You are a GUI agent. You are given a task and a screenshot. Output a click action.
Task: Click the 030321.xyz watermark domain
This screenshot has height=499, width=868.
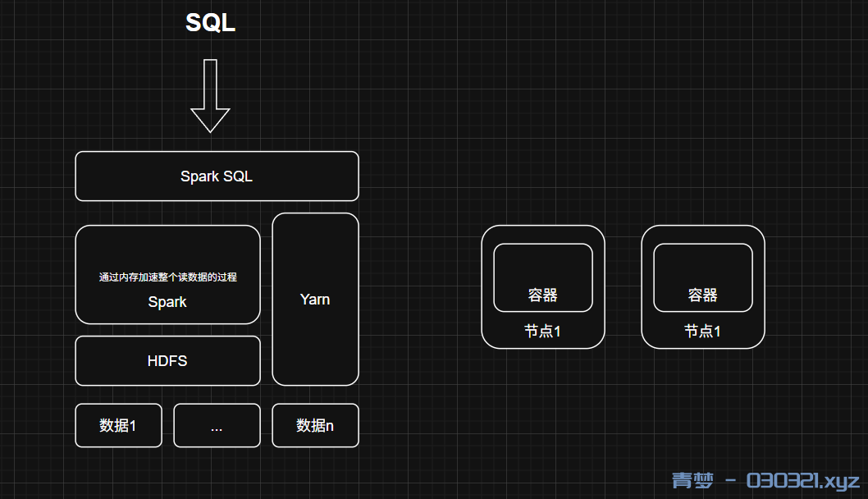(802, 480)
